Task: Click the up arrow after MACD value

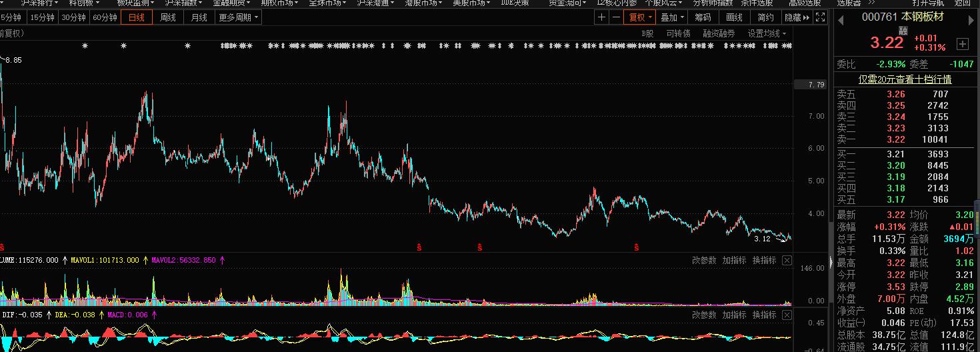Action: pyautogui.click(x=154, y=315)
